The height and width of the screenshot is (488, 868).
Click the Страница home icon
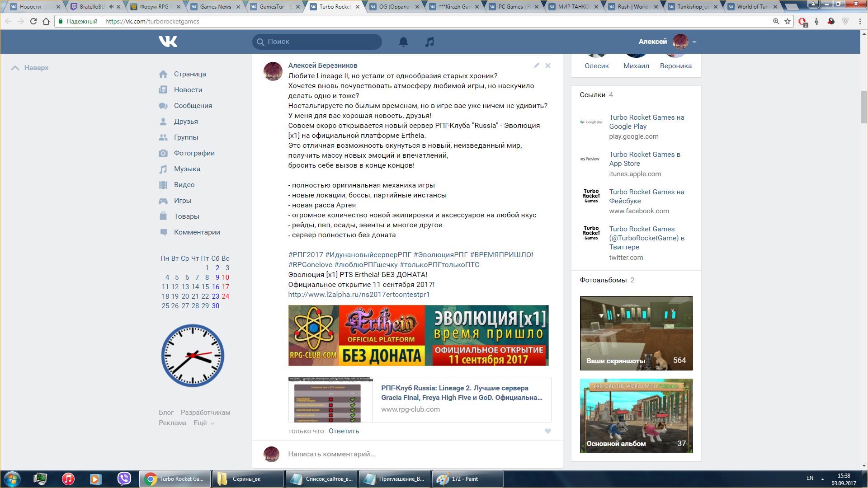pyautogui.click(x=163, y=74)
